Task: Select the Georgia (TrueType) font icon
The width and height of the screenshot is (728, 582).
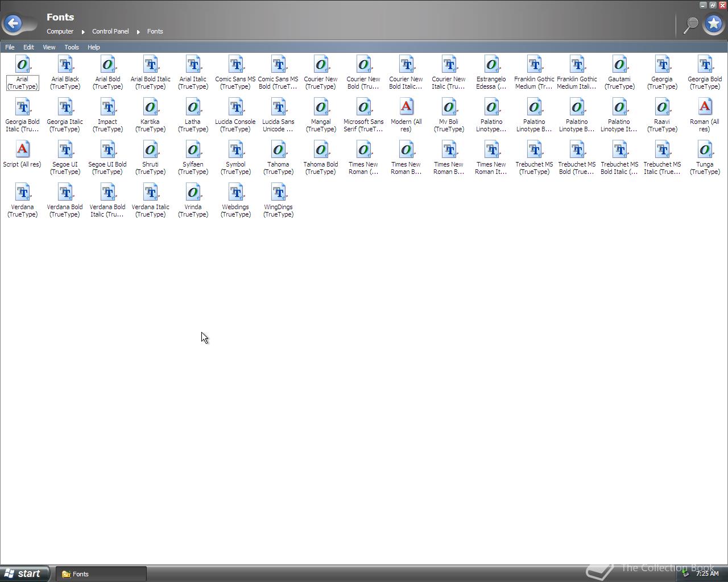Action: tap(663, 64)
